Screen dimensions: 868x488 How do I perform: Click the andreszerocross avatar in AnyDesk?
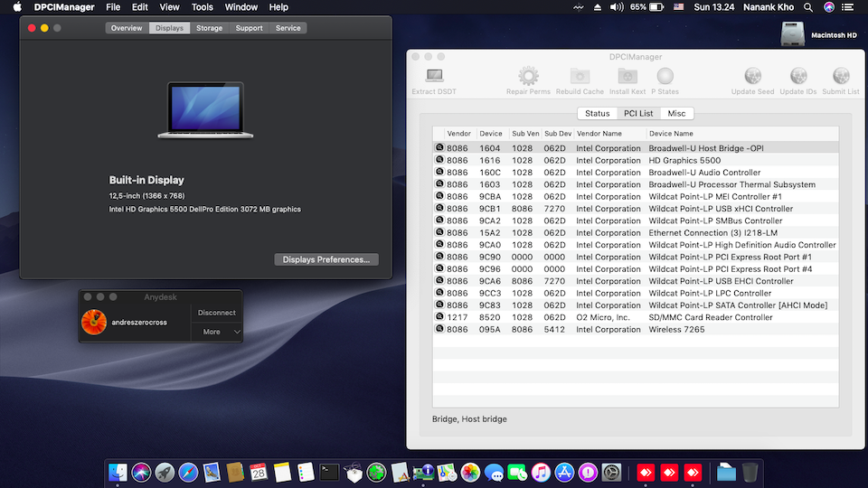click(94, 322)
